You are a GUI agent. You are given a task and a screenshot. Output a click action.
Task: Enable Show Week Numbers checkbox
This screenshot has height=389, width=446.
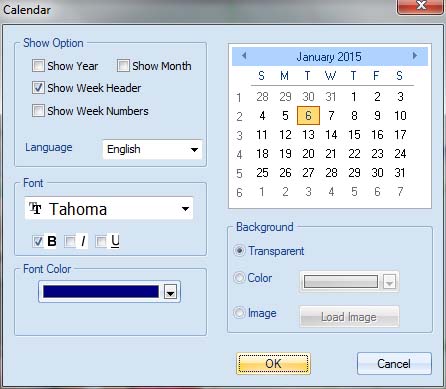pos(38,110)
